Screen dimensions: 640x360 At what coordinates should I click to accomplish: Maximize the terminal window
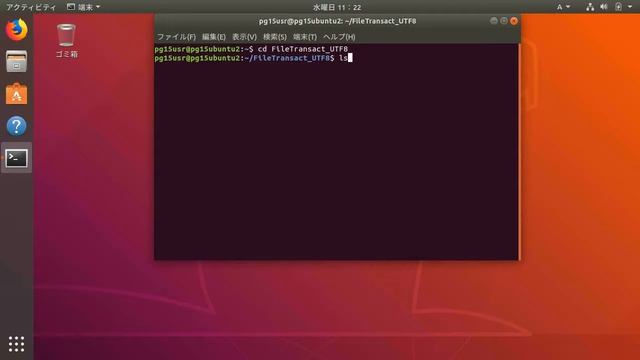(504, 20)
